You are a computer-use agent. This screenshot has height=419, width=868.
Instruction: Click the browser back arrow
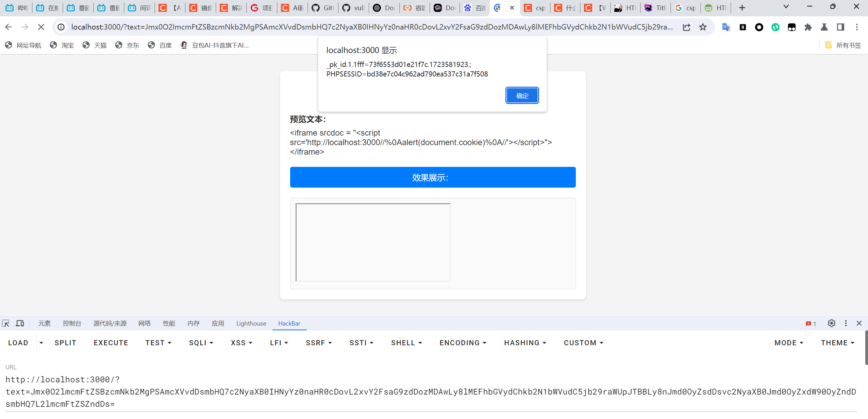click(9, 27)
